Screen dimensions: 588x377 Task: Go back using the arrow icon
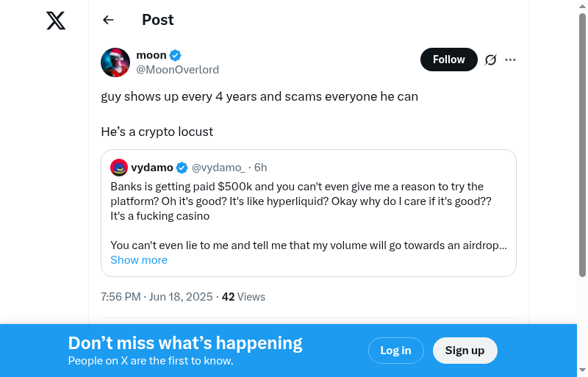tap(108, 21)
